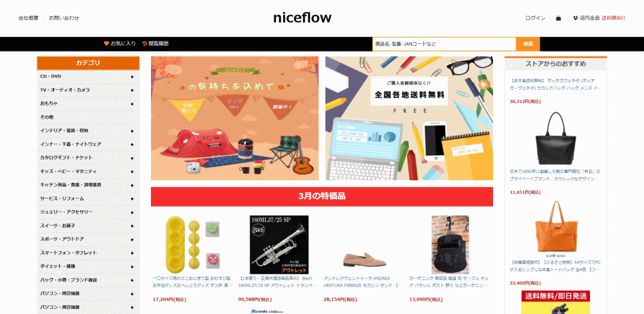Expand the ダイエット・健康 category arrow
This screenshot has height=314, width=644.
point(132,266)
